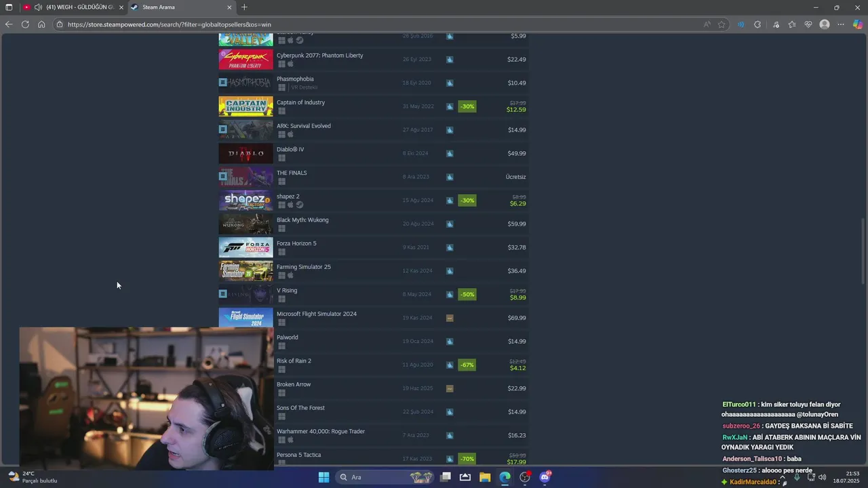Open the volume icon in system tray
The width and height of the screenshot is (868, 488).
point(822,477)
